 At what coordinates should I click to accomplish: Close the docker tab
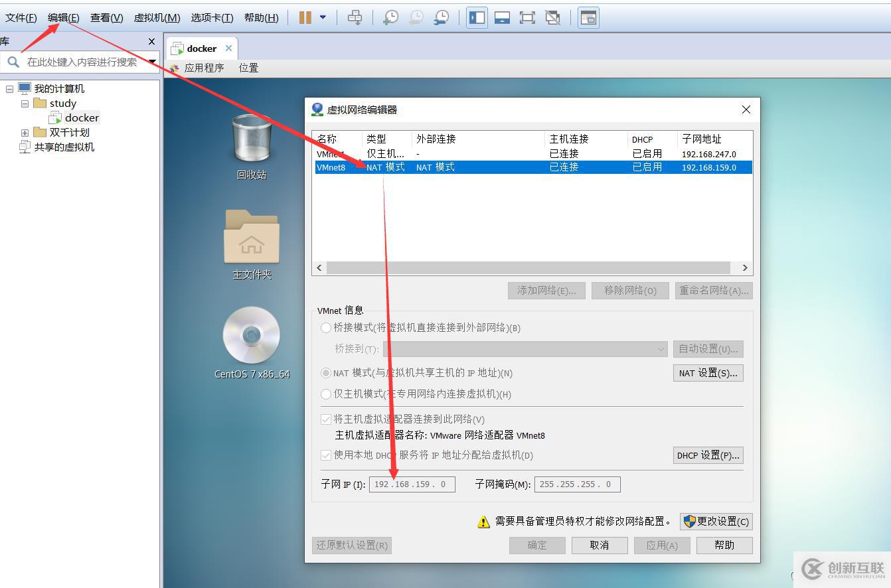point(228,48)
